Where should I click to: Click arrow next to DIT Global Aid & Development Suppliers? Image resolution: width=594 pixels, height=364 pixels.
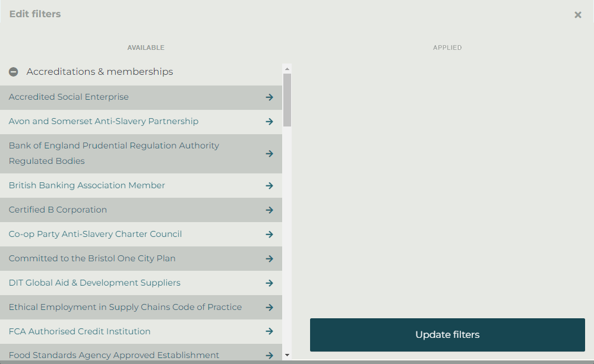(269, 283)
